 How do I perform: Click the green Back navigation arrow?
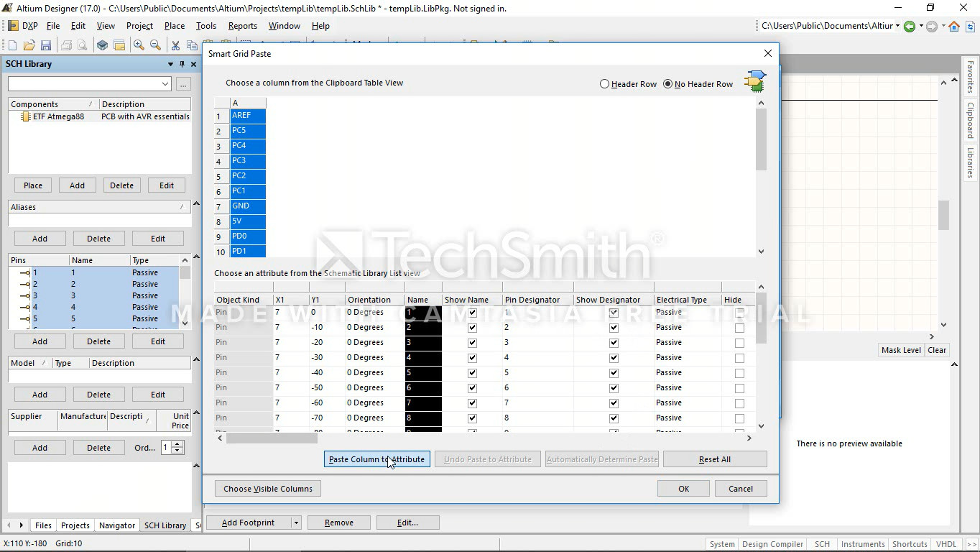910,27
